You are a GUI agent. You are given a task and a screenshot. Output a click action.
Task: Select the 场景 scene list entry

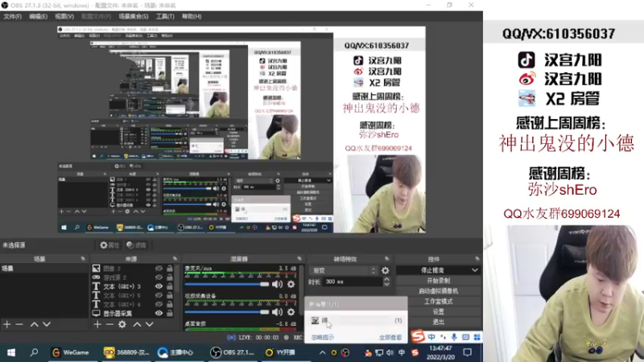(44, 269)
